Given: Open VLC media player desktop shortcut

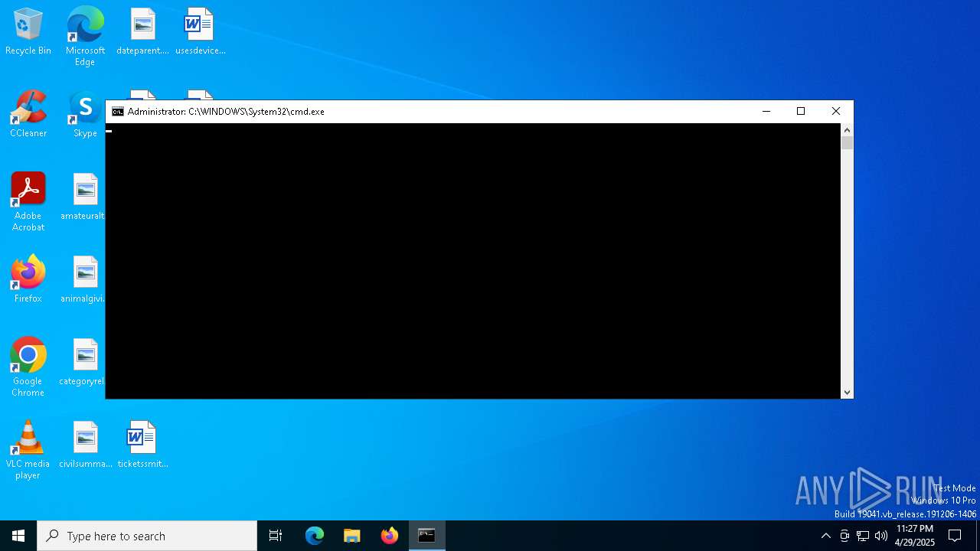Looking at the screenshot, I should coord(28,450).
